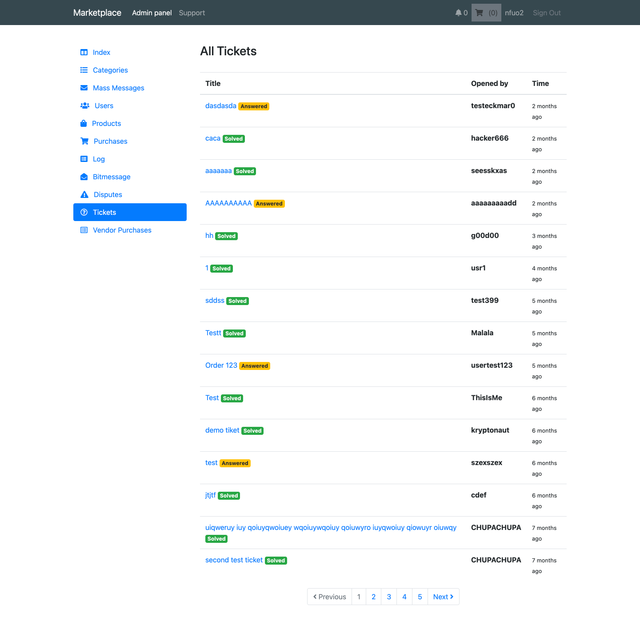This screenshot has width=640, height=623.
Task: Click the notification bell icon
Action: pos(459,13)
